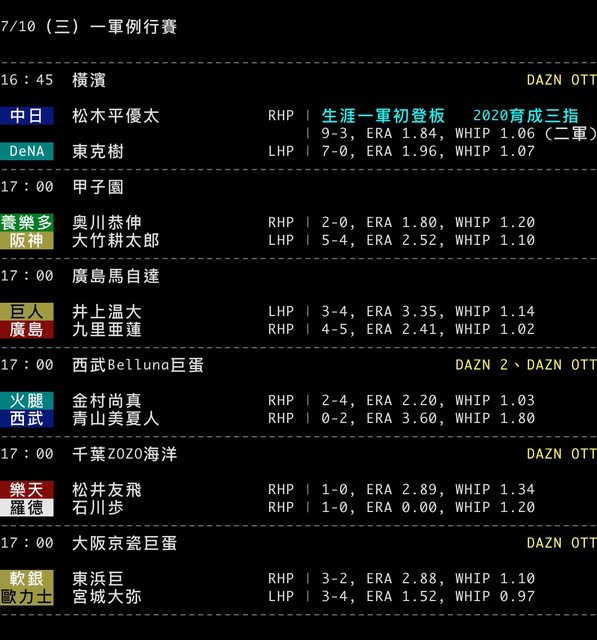Click the 中日 team badge
Screen dimensions: 597x640
[x=27, y=116]
